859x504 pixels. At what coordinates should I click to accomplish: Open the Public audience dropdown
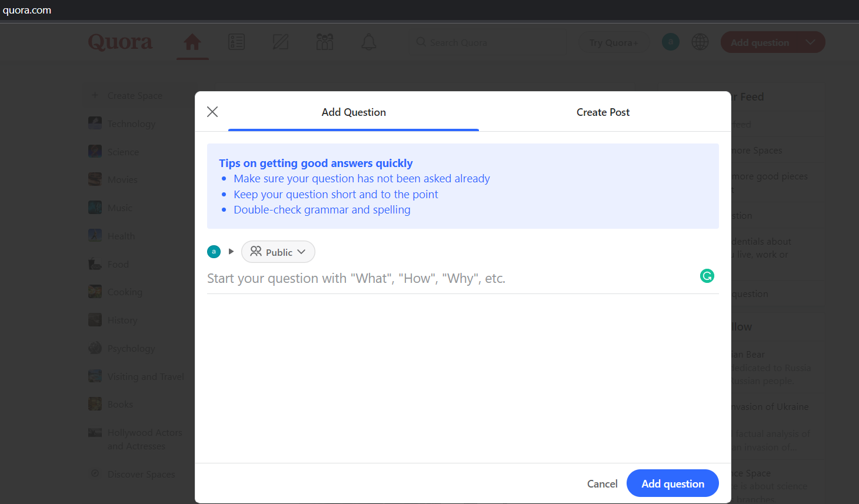click(x=278, y=252)
